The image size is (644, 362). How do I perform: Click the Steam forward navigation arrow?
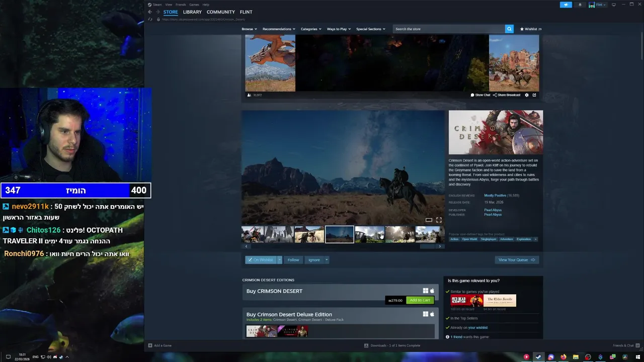click(x=157, y=12)
